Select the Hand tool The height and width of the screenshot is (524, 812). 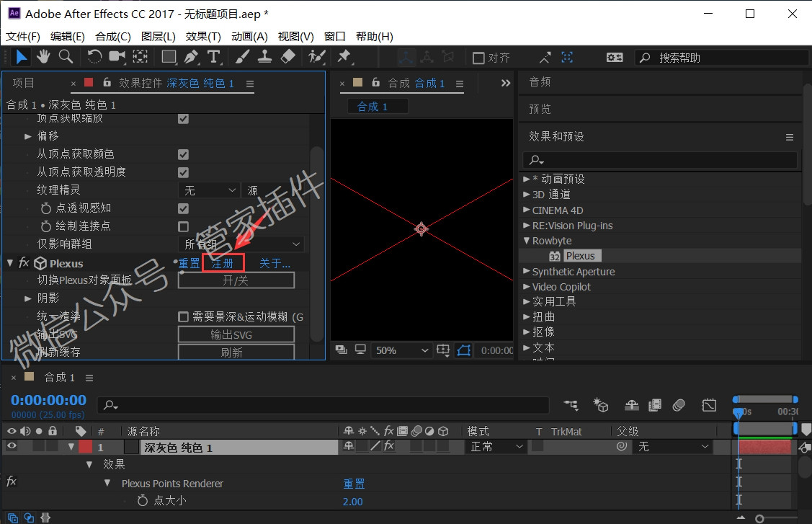43,56
